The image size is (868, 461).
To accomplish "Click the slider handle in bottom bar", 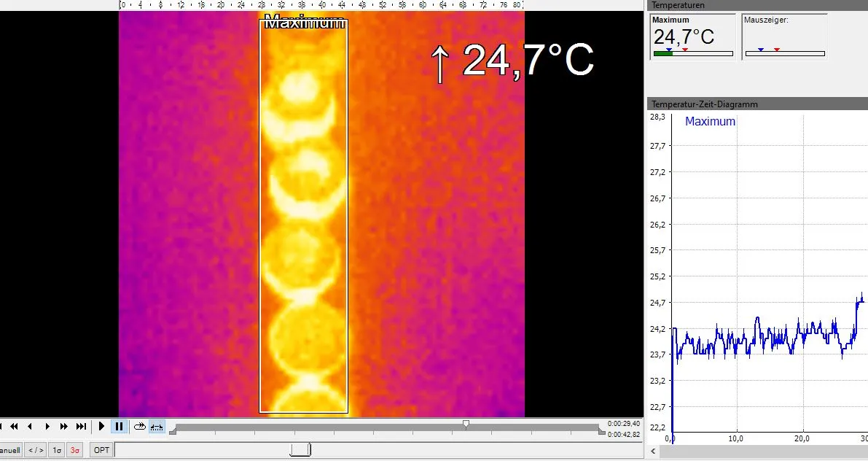I will [300, 450].
